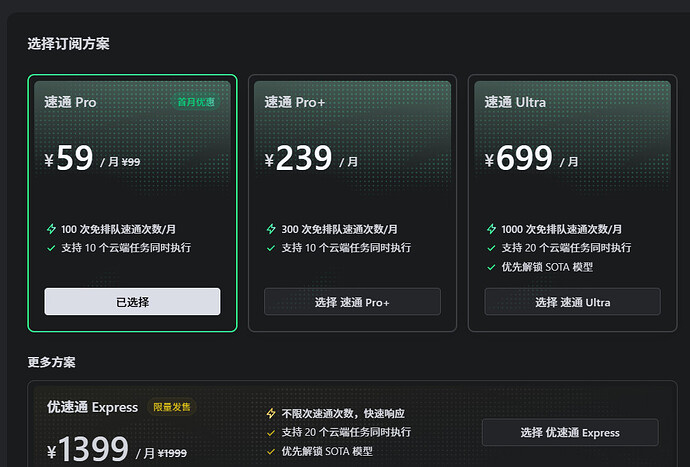Click checkmark beside 支持 20 个云端任务 in Ultra
This screenshot has height=467, width=690.
tap(492, 248)
